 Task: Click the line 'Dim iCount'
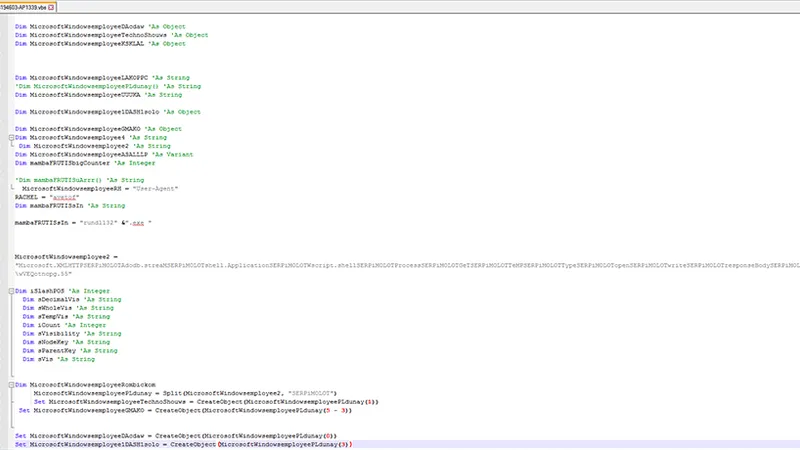(64, 325)
